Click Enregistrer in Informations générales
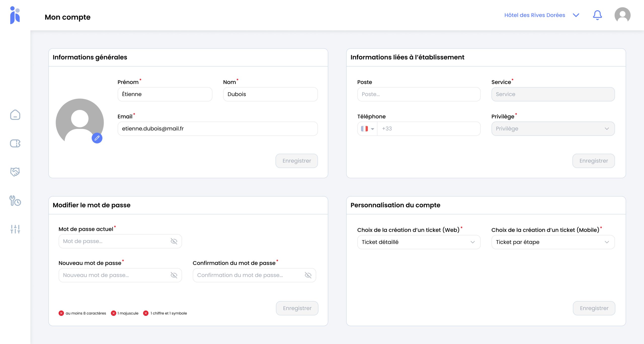The height and width of the screenshot is (344, 644). coord(296,161)
